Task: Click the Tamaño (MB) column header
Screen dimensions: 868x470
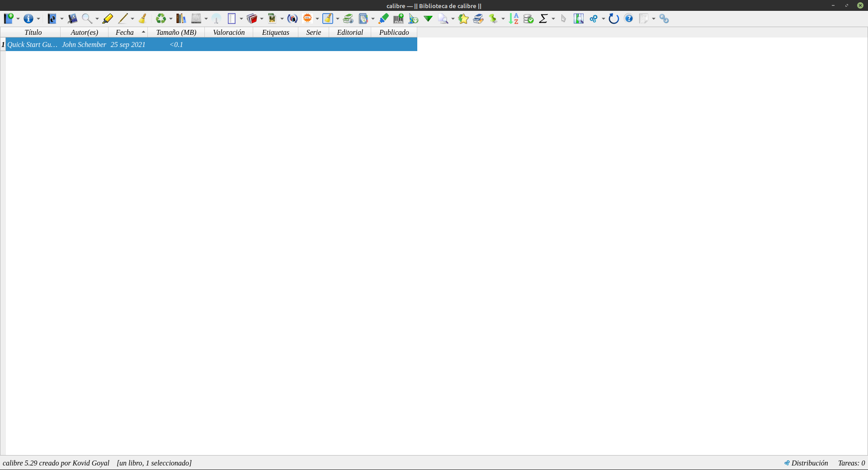Action: coord(176,33)
